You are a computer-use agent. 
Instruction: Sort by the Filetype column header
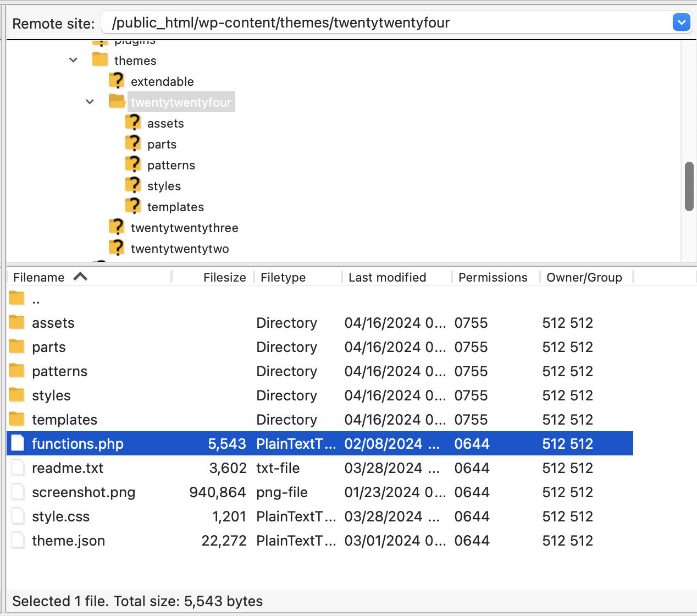(x=283, y=277)
